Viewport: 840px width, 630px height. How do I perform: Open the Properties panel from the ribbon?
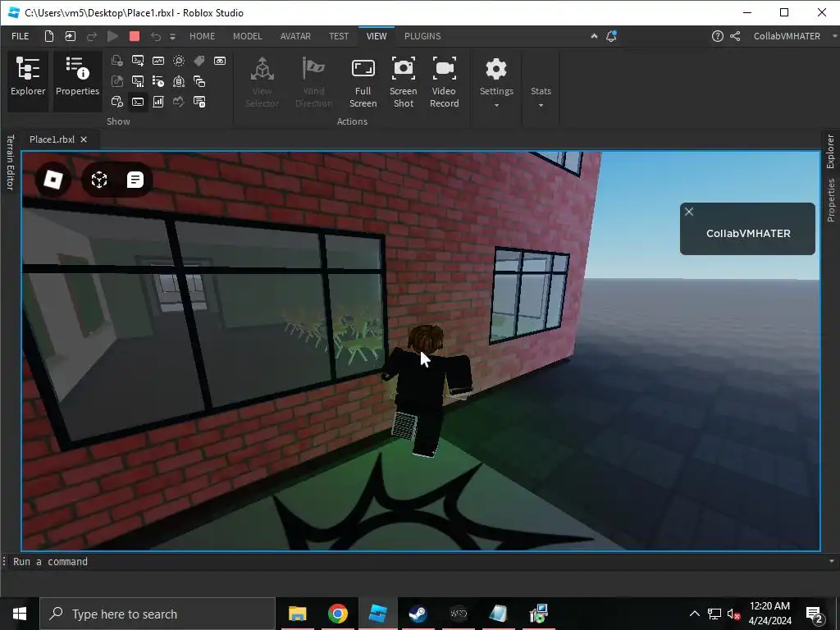point(77,81)
